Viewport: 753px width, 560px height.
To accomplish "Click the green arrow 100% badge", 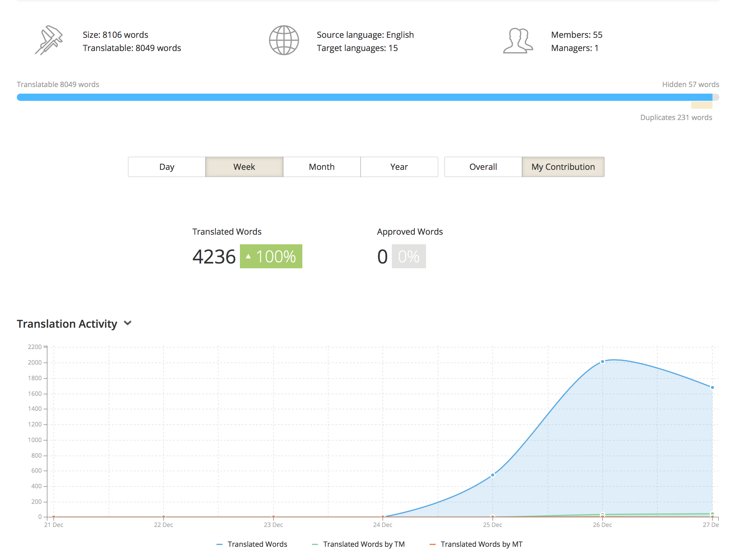I will [x=271, y=256].
